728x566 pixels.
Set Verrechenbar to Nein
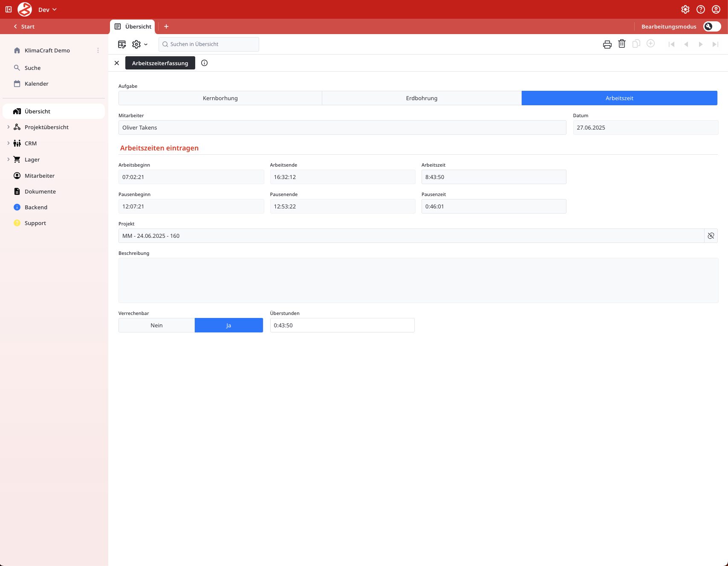tap(156, 325)
